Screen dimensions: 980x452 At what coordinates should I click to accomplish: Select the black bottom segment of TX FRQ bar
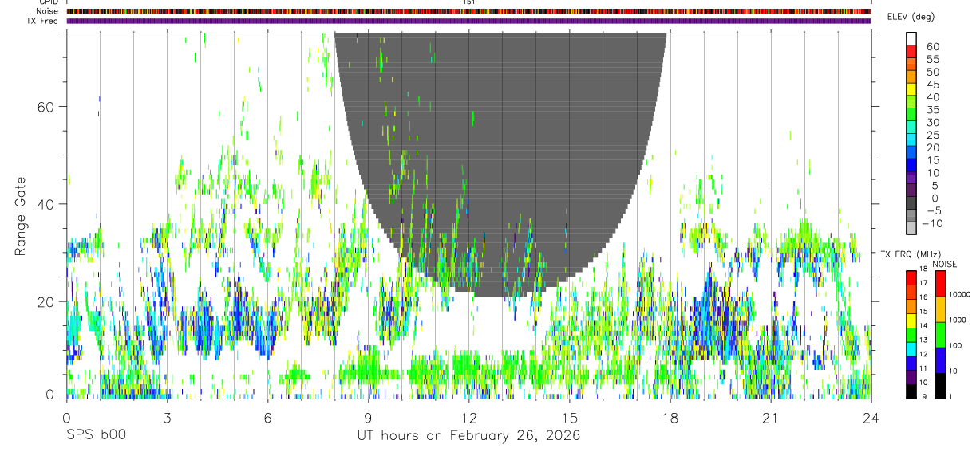(911, 392)
